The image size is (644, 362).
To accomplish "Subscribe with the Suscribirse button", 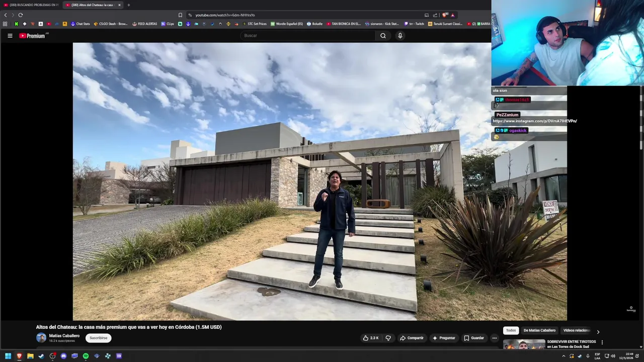I will (x=99, y=338).
